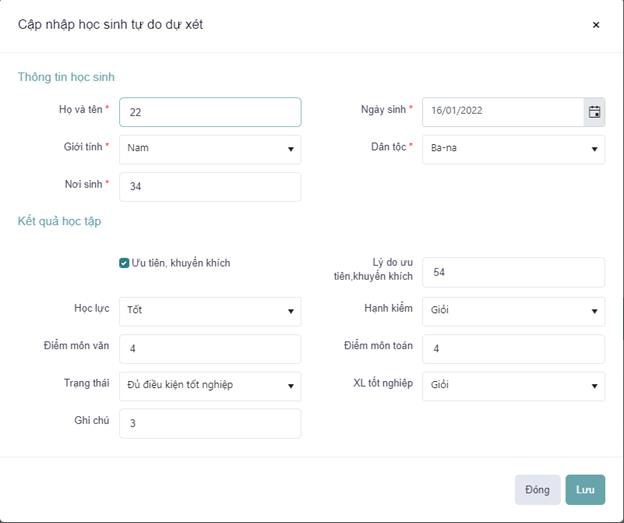Uncheck the Ưu tiên, khuyến khích checkbox
624x523 pixels.
pyautogui.click(x=124, y=263)
